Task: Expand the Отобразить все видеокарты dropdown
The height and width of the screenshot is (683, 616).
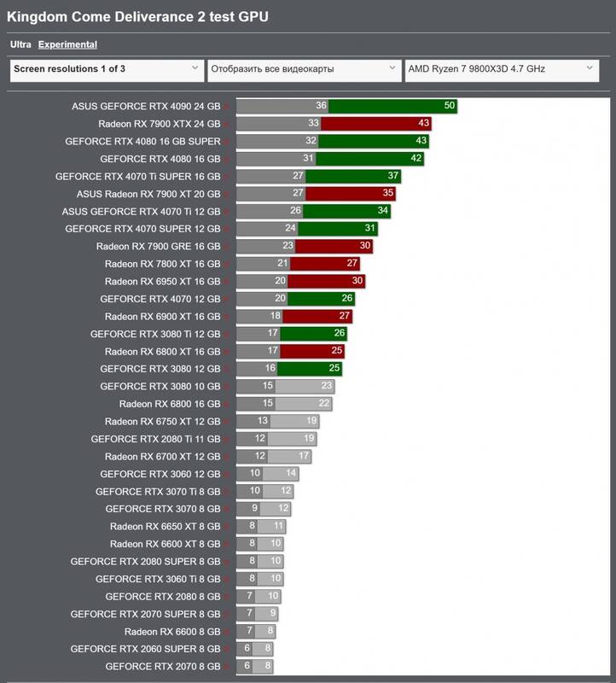Action: pyautogui.click(x=303, y=69)
